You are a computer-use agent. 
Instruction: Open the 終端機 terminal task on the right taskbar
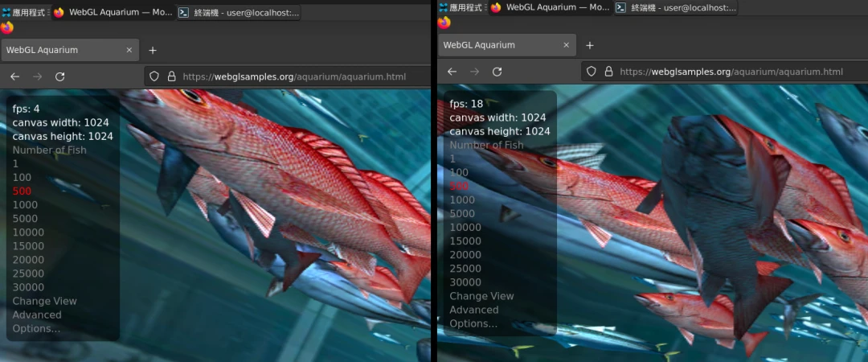coord(676,7)
